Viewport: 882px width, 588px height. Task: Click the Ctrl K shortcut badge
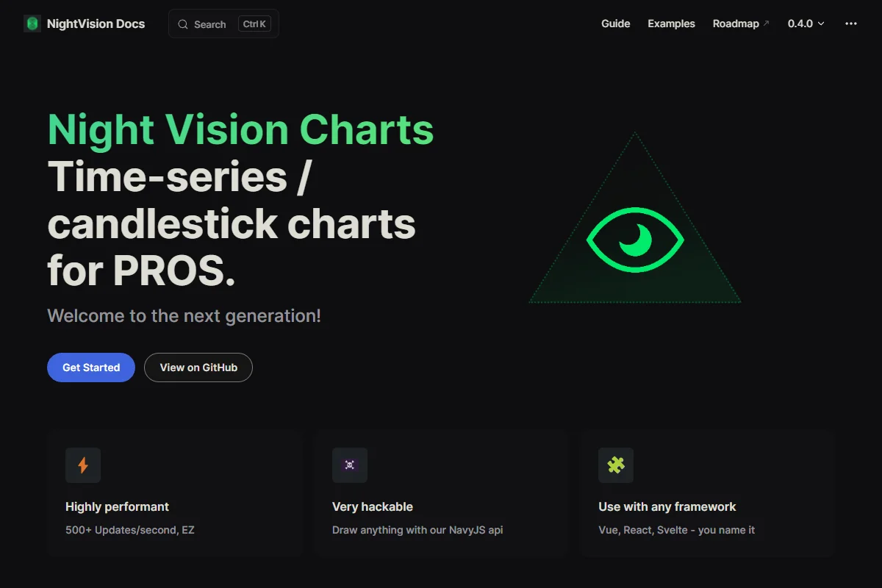[x=254, y=24]
